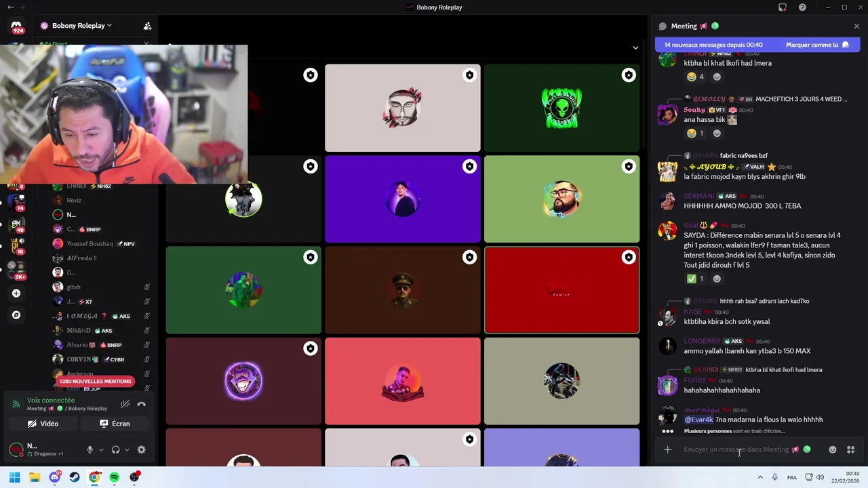Toggle the checkmark reaction on Gold's message

(695, 279)
